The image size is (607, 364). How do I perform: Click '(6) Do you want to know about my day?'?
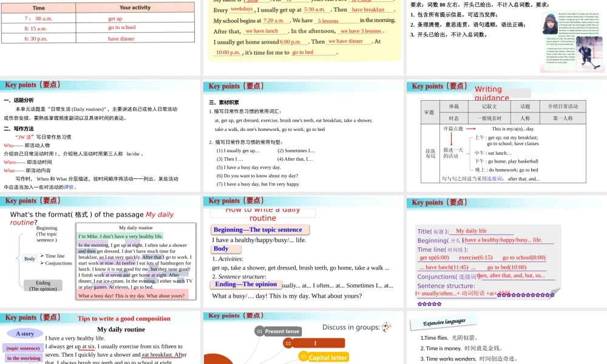pos(257,175)
